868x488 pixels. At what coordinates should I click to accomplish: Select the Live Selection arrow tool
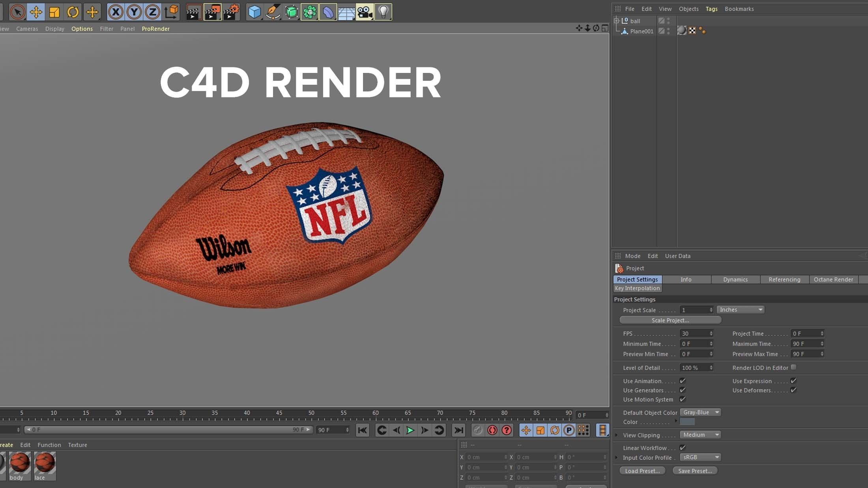click(x=17, y=12)
